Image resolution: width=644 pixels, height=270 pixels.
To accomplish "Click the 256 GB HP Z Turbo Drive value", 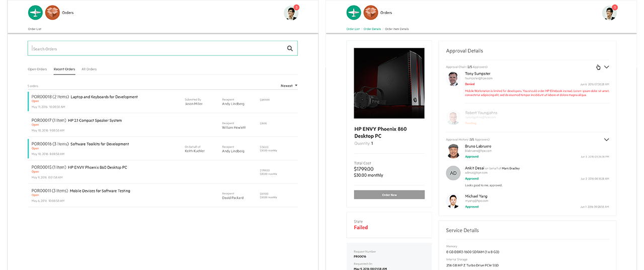I will (473, 265).
